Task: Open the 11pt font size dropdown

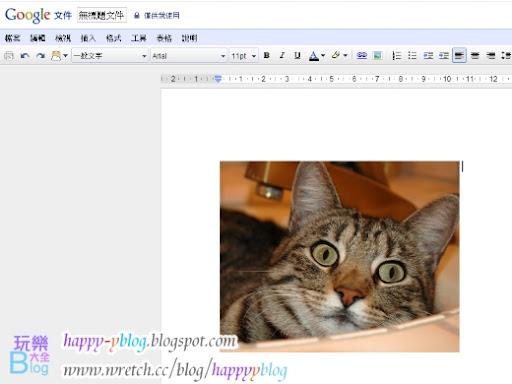Action: (x=244, y=56)
